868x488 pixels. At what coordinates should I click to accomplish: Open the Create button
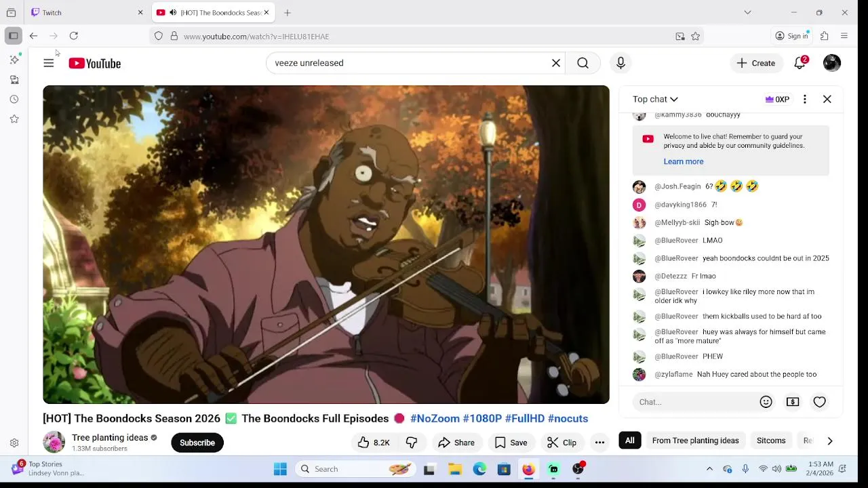[x=756, y=63]
